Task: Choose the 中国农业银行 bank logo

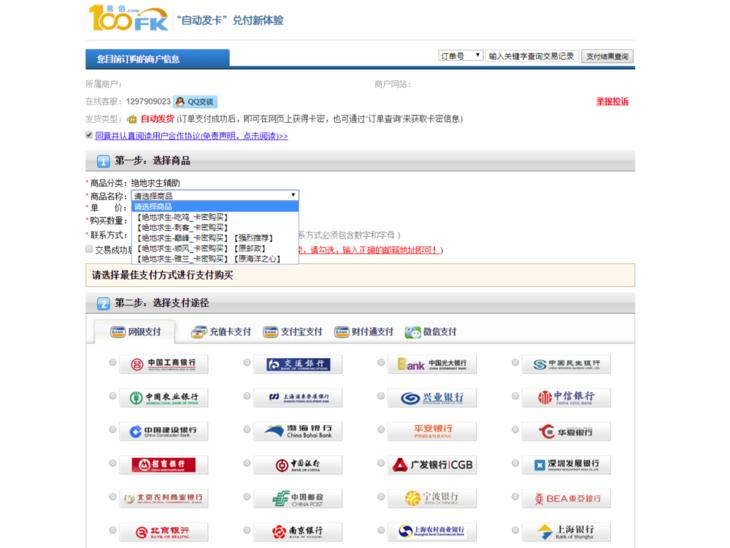Action: [x=163, y=398]
